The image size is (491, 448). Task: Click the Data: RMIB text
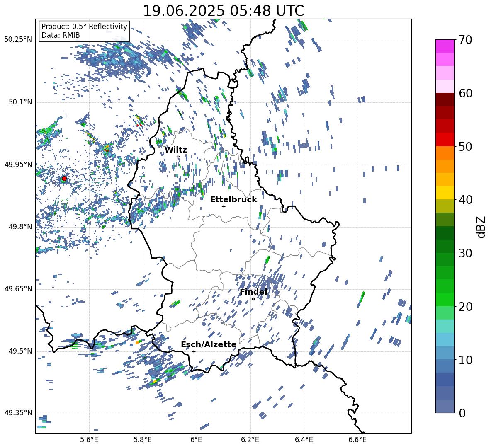(61, 35)
